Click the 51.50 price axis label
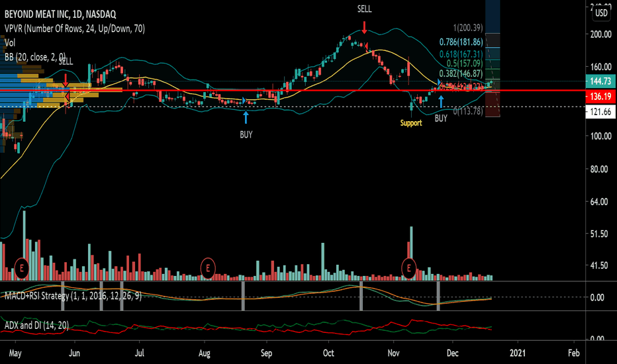Screen dimensions: 617x364 pyautogui.click(x=599, y=234)
